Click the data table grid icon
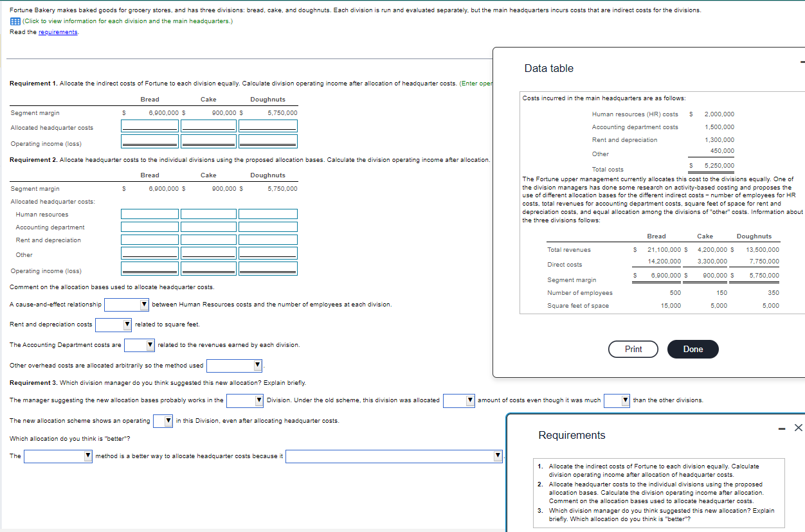Viewport: 805px width, 532px height. pyautogui.click(x=15, y=21)
